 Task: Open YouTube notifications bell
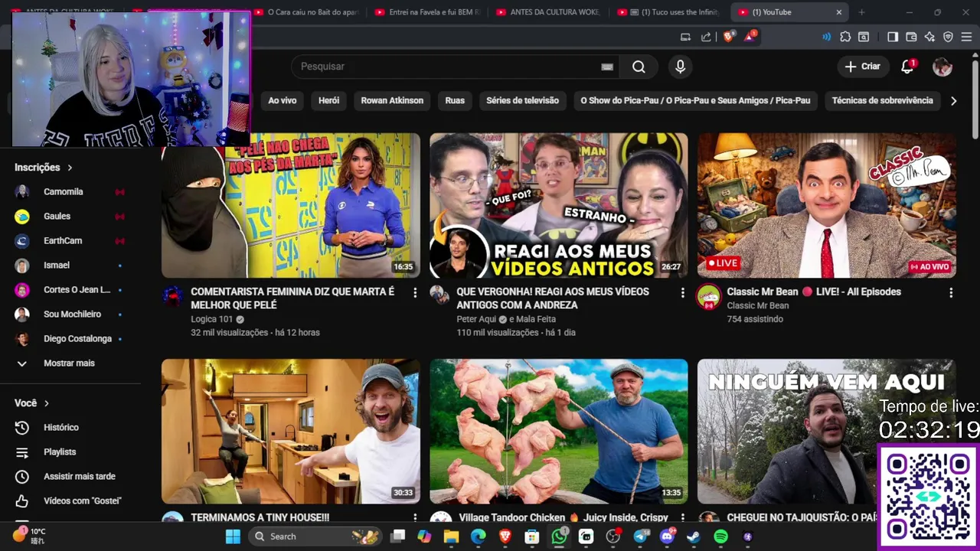pos(907,67)
